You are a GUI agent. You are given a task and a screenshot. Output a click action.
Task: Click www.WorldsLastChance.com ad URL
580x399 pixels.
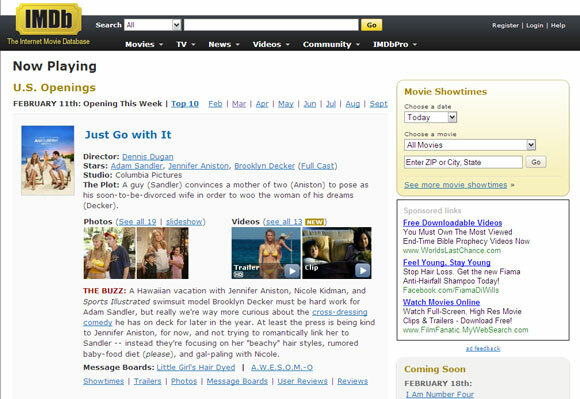452,251
